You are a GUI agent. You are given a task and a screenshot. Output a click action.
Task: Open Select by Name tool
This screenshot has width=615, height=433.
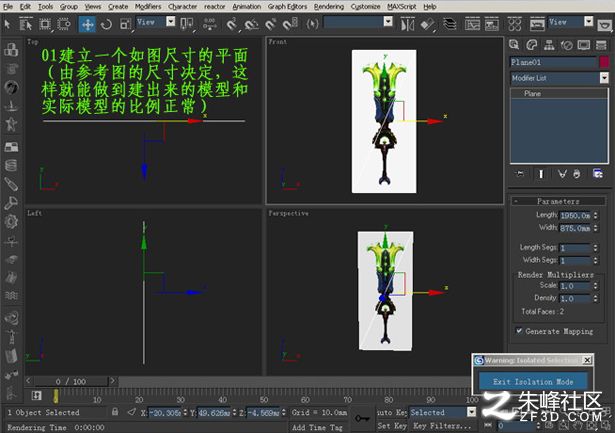point(25,24)
